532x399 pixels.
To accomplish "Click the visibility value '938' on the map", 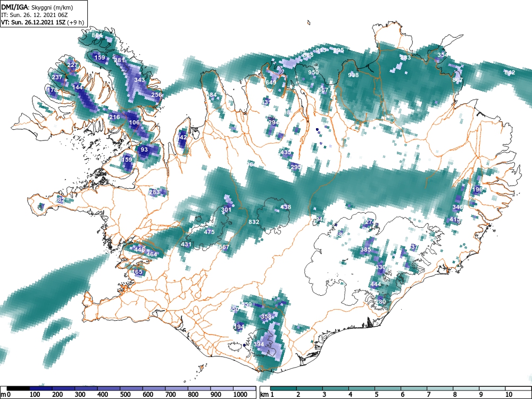I will (x=353, y=75).
